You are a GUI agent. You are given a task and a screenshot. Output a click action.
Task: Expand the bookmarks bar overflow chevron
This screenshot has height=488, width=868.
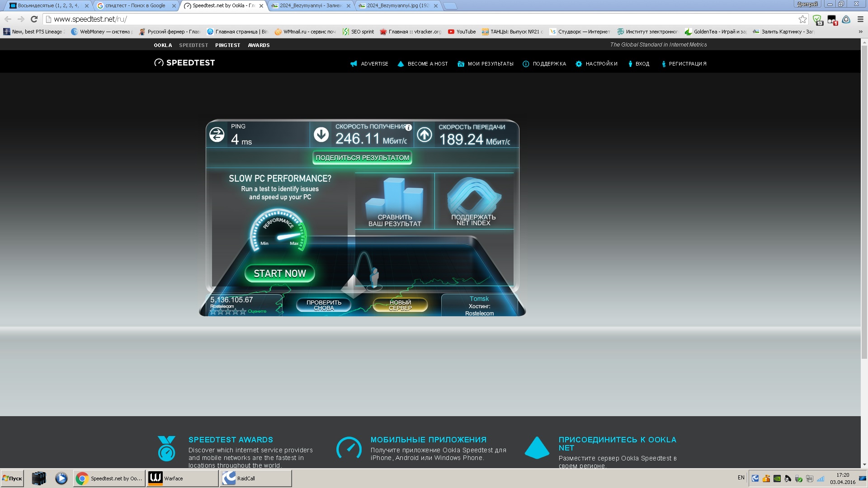pyautogui.click(x=860, y=32)
